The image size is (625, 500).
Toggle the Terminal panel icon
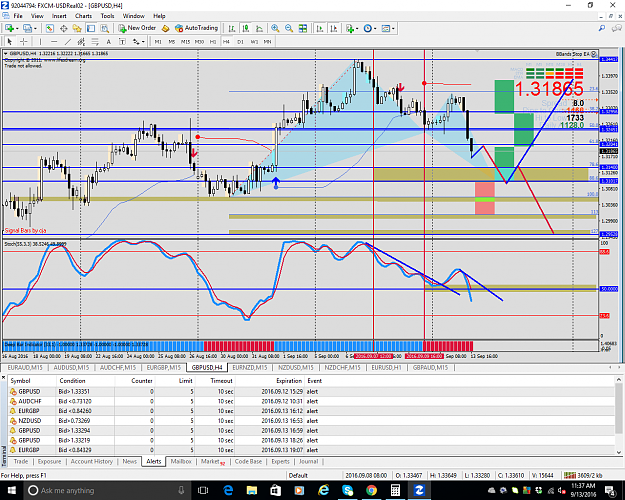[x=91, y=28]
